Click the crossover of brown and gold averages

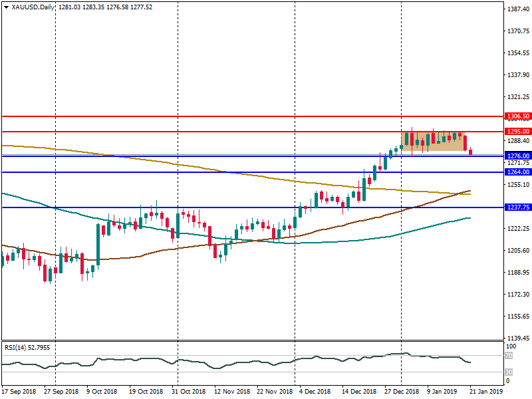click(460, 194)
